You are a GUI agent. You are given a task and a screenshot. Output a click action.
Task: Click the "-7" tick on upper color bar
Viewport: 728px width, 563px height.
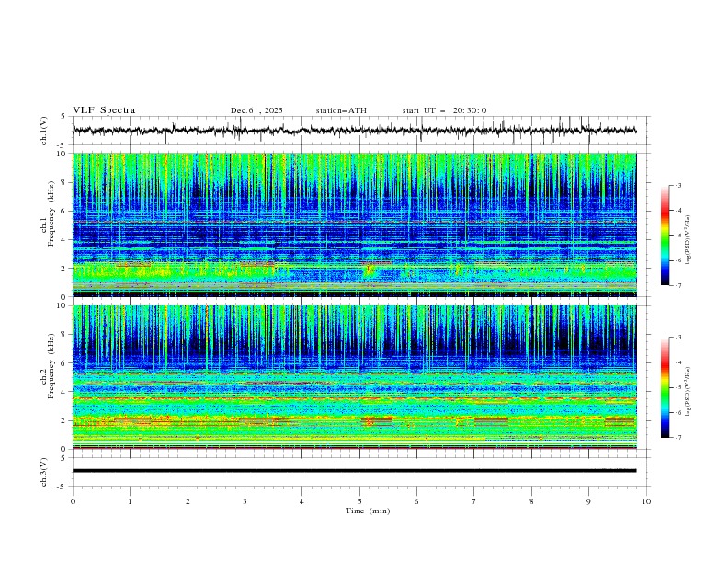pyautogui.click(x=678, y=285)
